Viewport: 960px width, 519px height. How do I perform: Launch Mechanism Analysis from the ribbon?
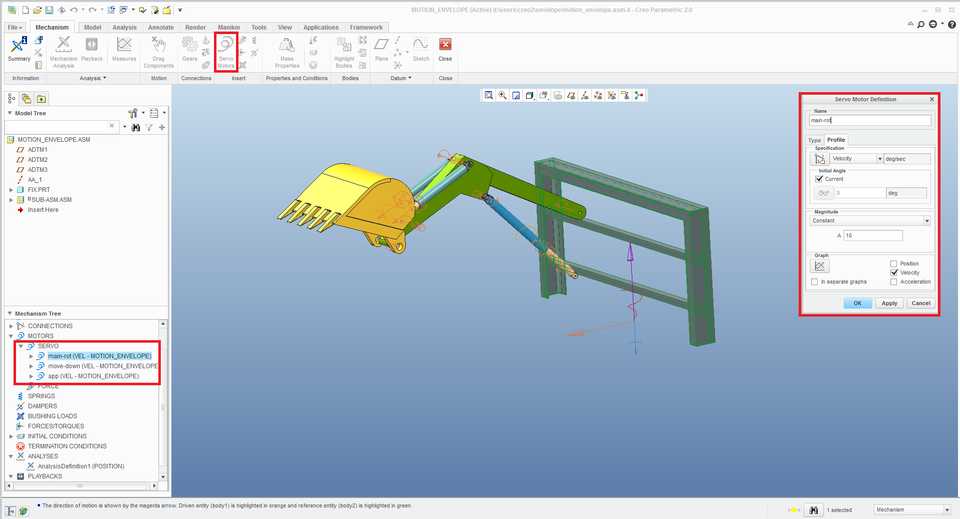(x=63, y=52)
